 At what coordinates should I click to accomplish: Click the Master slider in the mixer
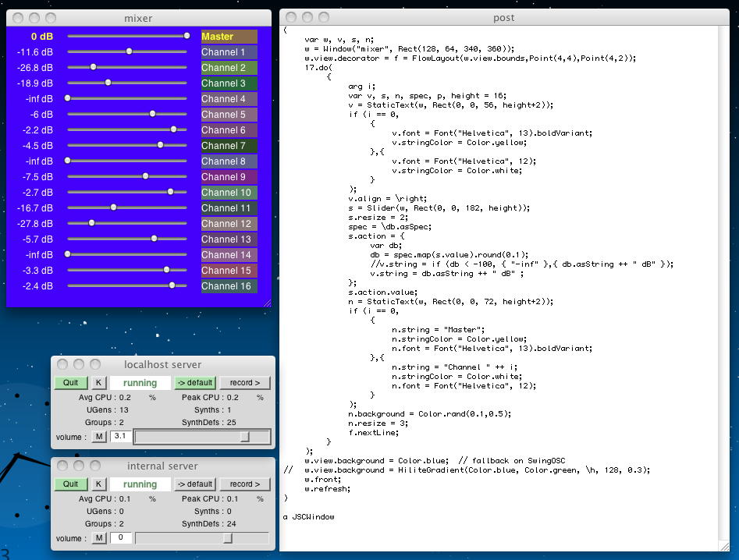pos(186,36)
